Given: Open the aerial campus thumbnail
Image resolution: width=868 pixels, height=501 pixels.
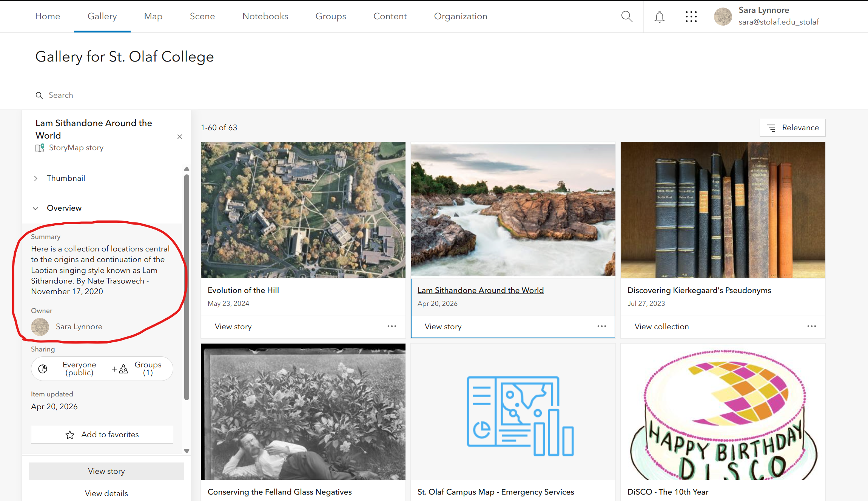Looking at the screenshot, I should click(x=303, y=210).
